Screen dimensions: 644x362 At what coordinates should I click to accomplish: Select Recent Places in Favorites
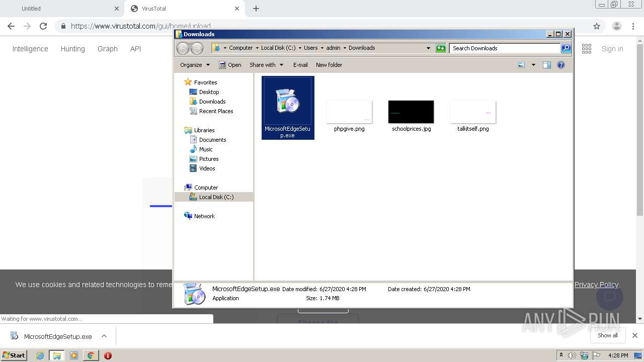216,111
